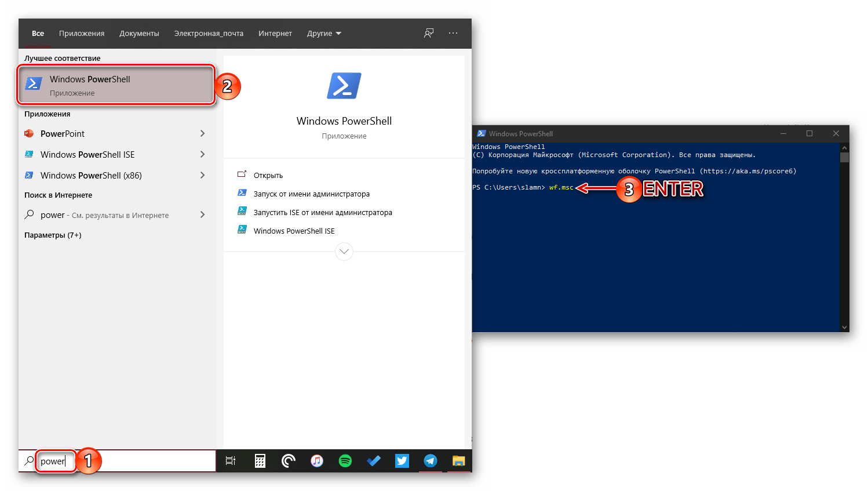Select Windows PowerShell best match result
Image resolution: width=868 pixels, height=491 pixels.
116,85
